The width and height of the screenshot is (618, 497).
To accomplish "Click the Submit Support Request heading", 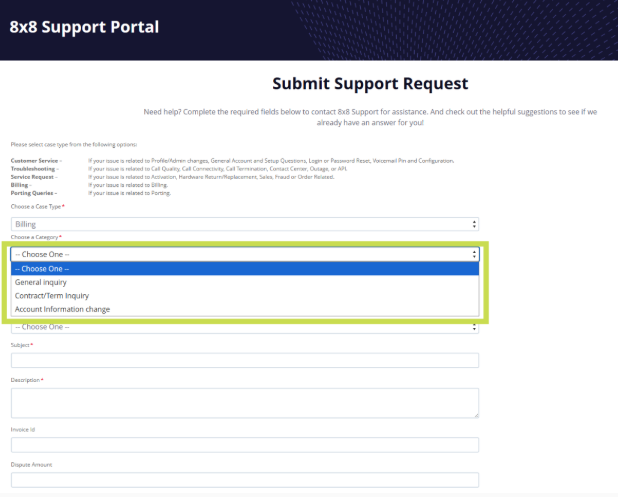I will coord(370,84).
